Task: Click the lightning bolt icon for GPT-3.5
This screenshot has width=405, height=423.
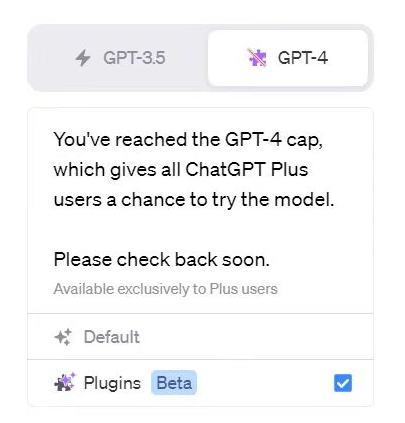Action: coord(83,58)
